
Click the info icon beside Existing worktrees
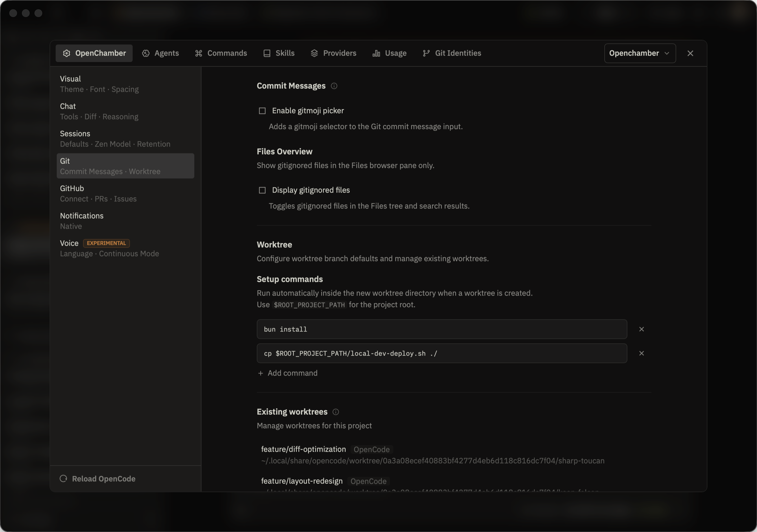tap(336, 412)
